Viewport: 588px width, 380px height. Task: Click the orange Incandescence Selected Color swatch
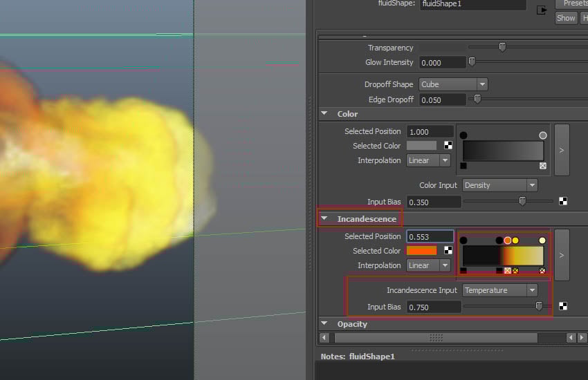(x=421, y=251)
